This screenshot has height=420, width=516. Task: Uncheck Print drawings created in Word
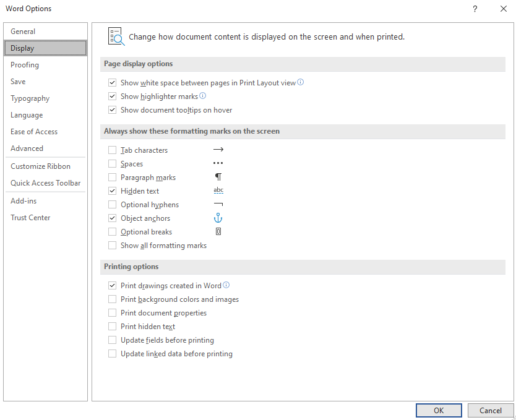[112, 286]
